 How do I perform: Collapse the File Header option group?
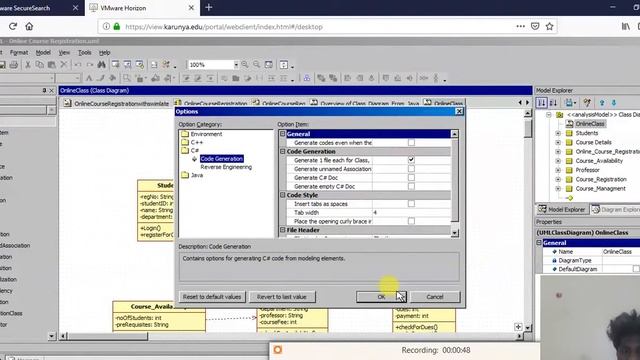(x=282, y=230)
